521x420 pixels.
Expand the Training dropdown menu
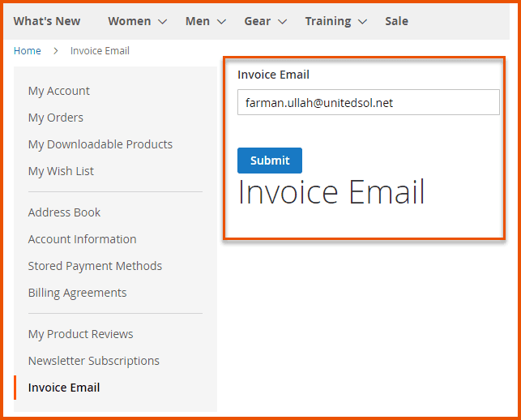point(335,21)
